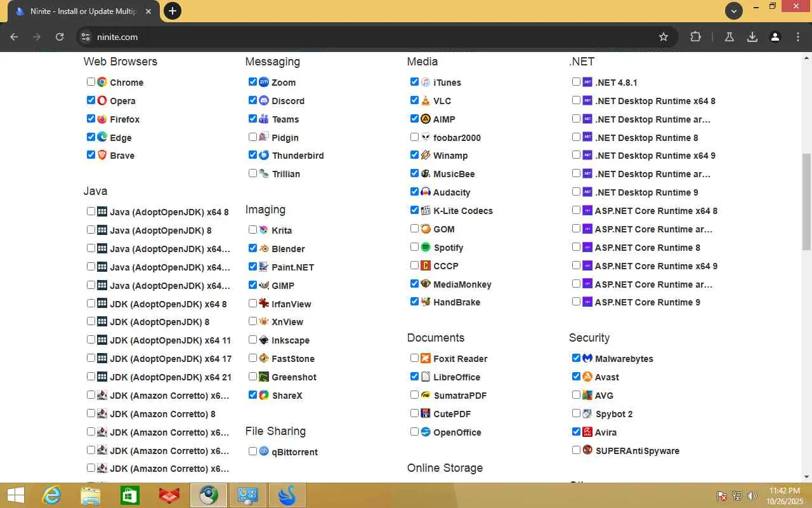Check the Trillian checkbox
Viewport: 812px width, 508px height.
tap(252, 173)
